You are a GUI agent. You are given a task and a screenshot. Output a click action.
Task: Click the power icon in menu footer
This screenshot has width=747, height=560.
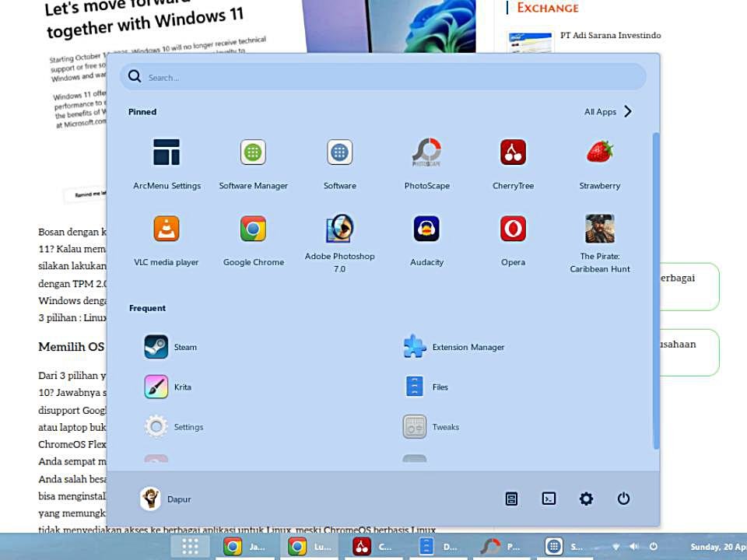(623, 499)
